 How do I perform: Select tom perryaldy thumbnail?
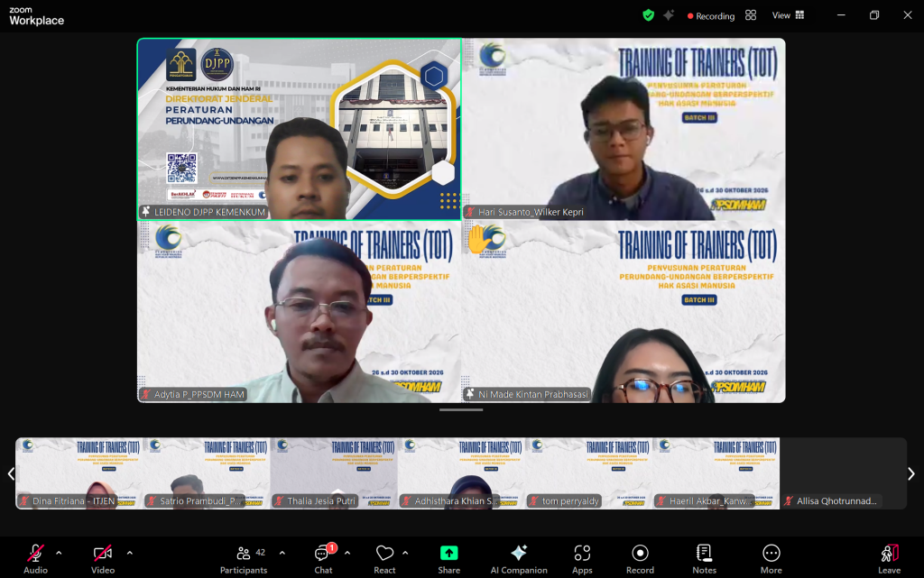tap(588, 473)
